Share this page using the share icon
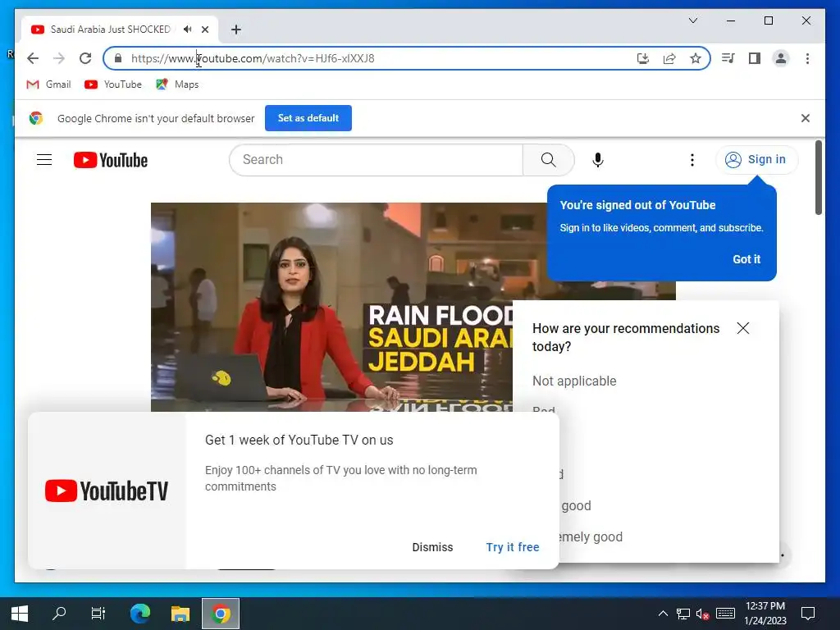The height and width of the screenshot is (630, 840). coord(669,58)
